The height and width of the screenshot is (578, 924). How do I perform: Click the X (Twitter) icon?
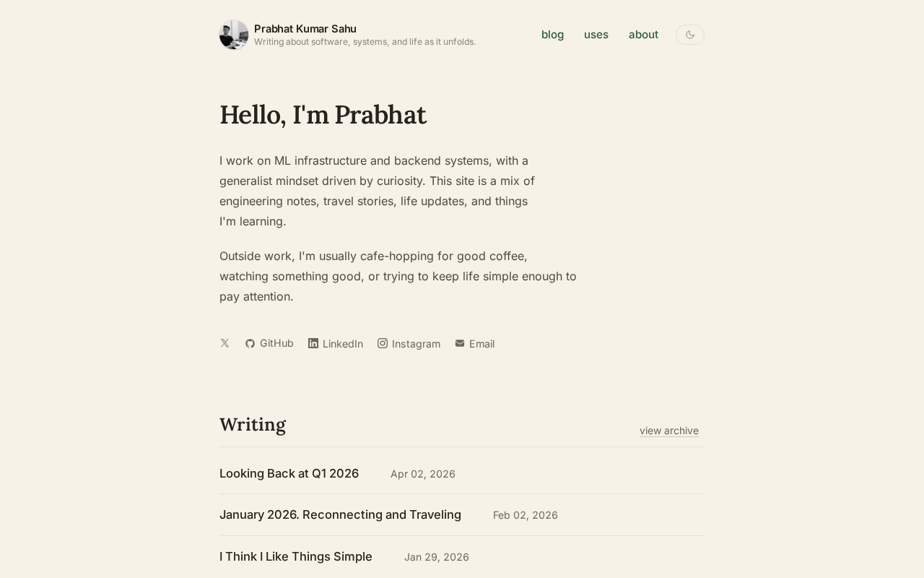click(225, 343)
